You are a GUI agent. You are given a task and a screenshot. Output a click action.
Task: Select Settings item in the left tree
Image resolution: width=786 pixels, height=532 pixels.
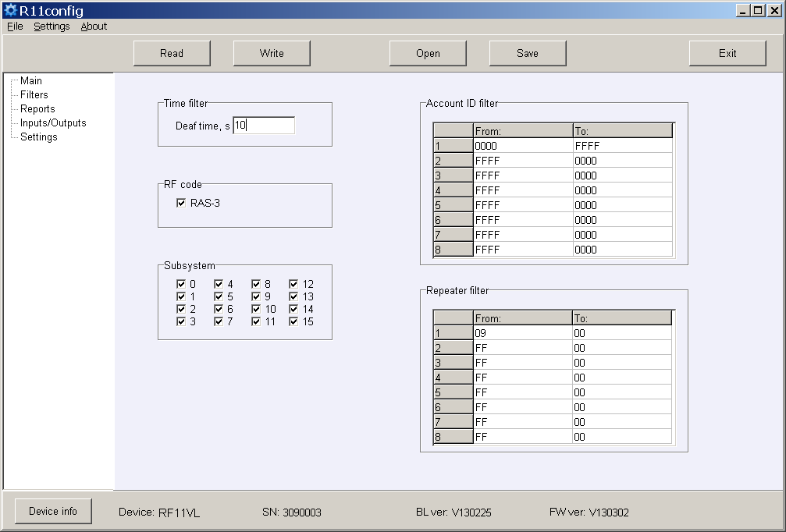pos(39,137)
